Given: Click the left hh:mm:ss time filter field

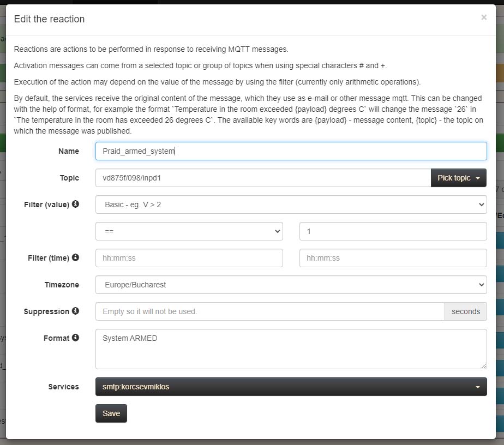Looking at the screenshot, I should pos(189,258).
